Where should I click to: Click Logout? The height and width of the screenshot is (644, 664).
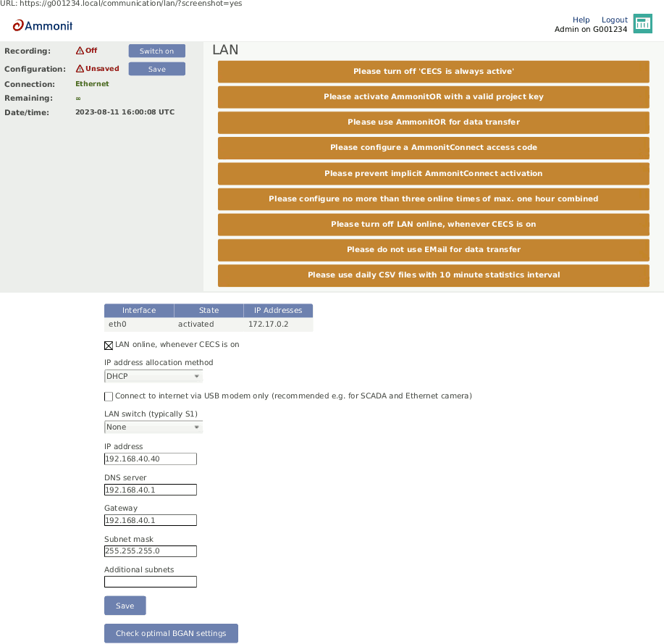click(614, 20)
